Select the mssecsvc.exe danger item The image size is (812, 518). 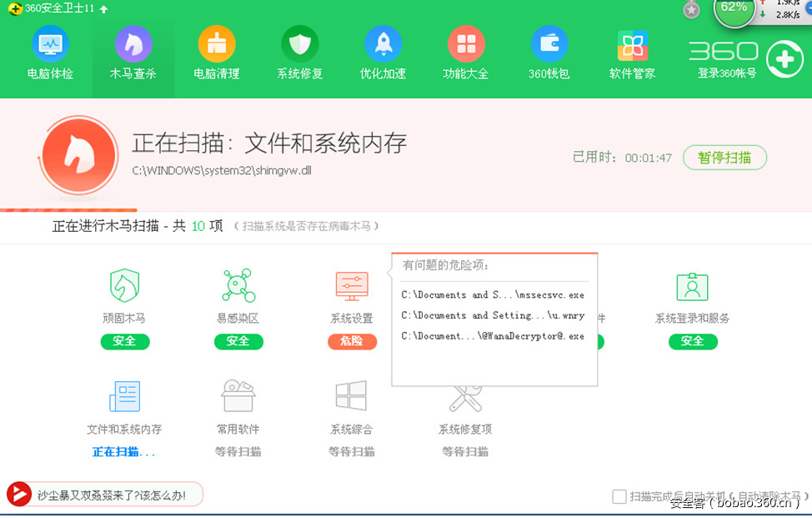(x=493, y=295)
